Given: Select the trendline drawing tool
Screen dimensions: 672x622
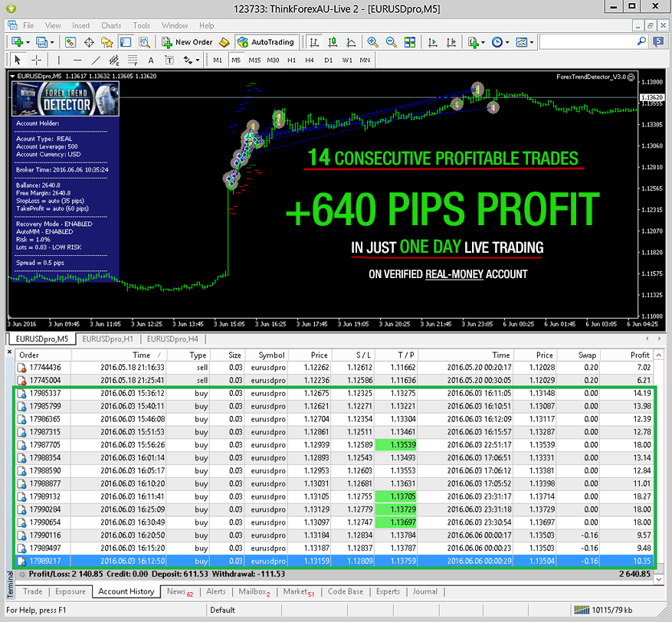Looking at the screenshot, I should pyautogui.click(x=96, y=60).
